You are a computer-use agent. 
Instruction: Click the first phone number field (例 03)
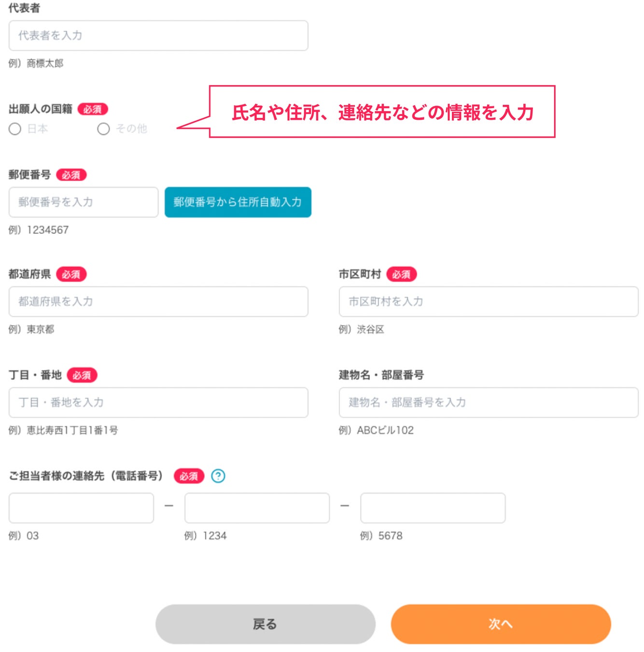click(81, 508)
